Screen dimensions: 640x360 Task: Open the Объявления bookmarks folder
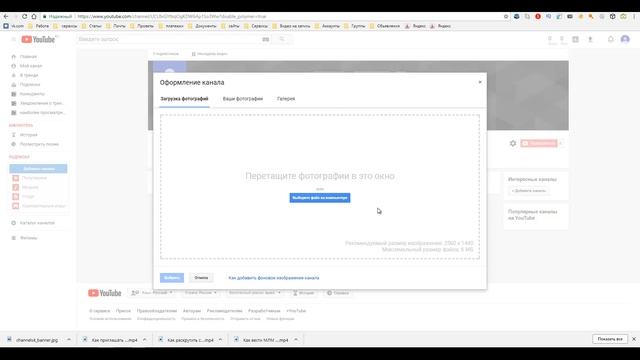[x=385, y=26]
